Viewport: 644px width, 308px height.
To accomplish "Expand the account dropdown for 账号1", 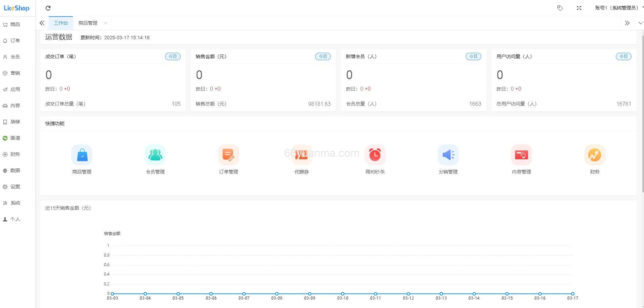I will [x=615, y=8].
